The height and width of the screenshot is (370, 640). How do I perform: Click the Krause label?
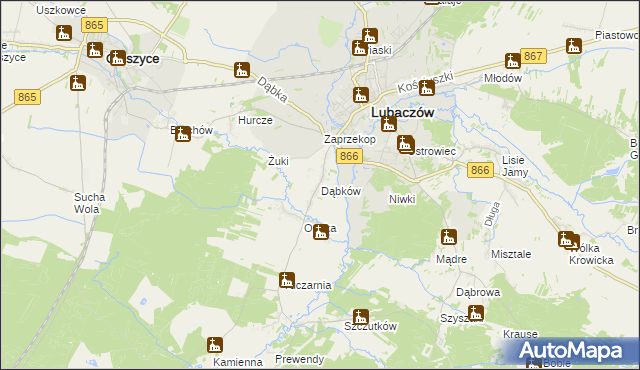click(x=520, y=334)
